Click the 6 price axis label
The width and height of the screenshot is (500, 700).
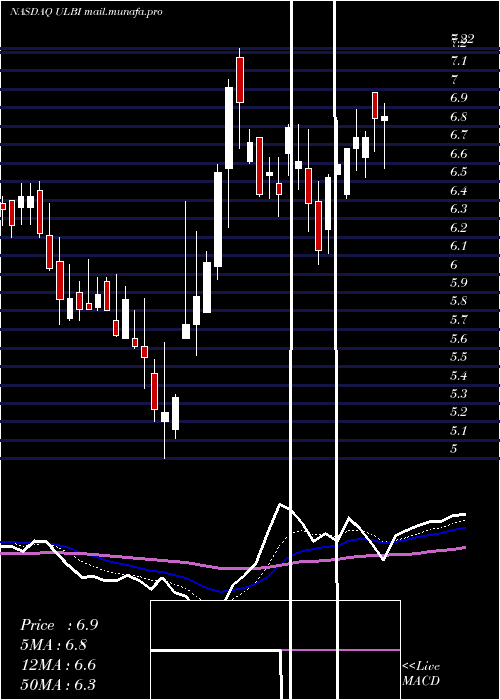pyautogui.click(x=454, y=265)
